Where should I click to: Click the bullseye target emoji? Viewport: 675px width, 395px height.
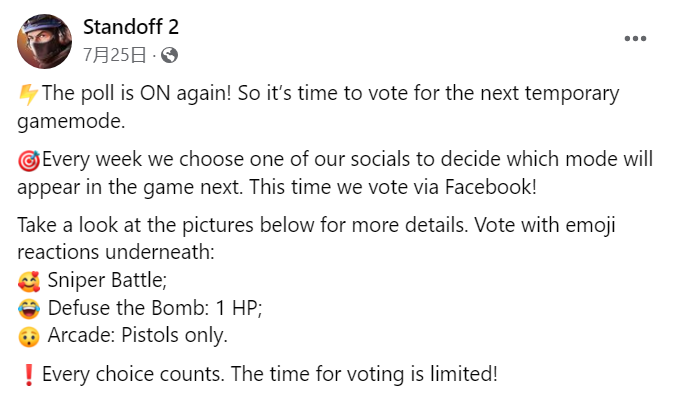pos(29,161)
